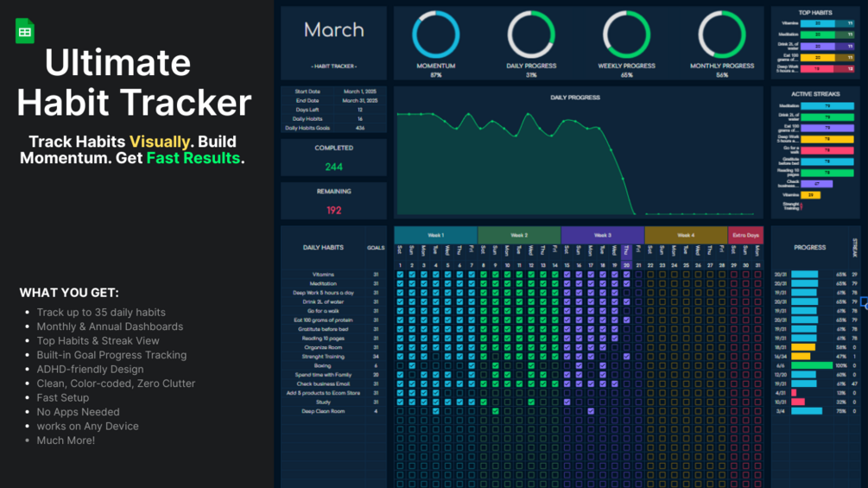Click Study's red progress bar
The width and height of the screenshot is (868, 488).
coord(798,402)
